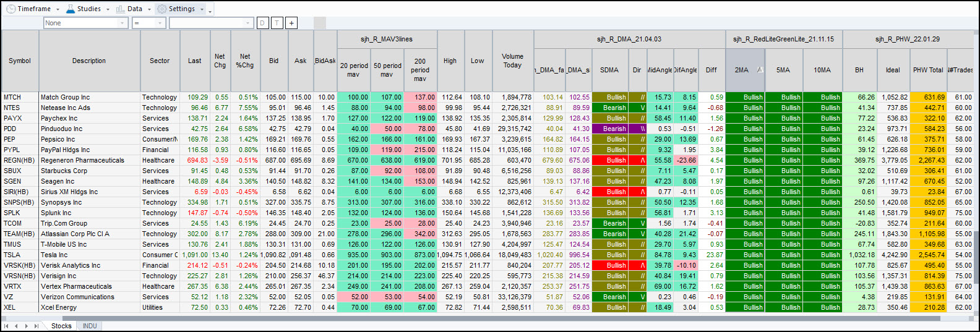980x332 pixels.
Task: Click the 33,126,379 volume cell
Action: pos(512,297)
